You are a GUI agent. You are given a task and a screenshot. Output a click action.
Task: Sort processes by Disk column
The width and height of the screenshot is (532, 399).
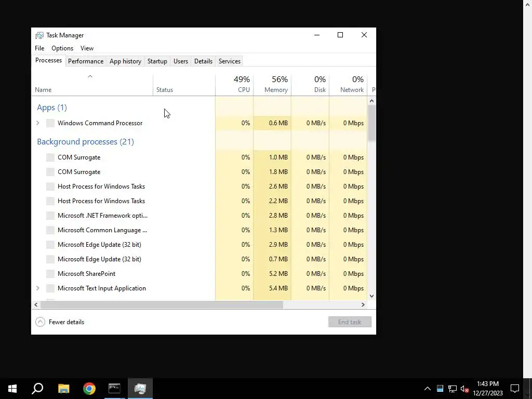[x=311, y=85]
